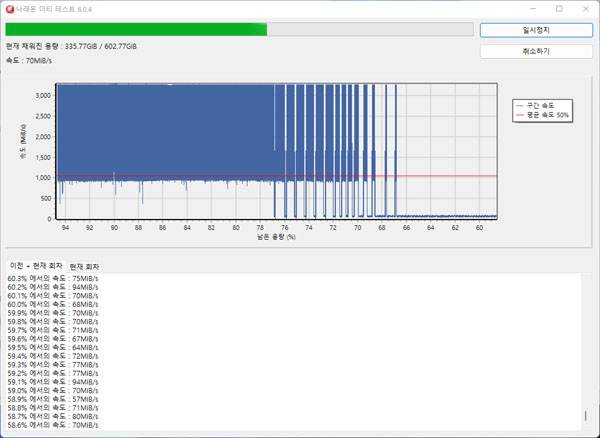
Task: Click the log panel vertical scrollbar
Action: (x=586, y=415)
